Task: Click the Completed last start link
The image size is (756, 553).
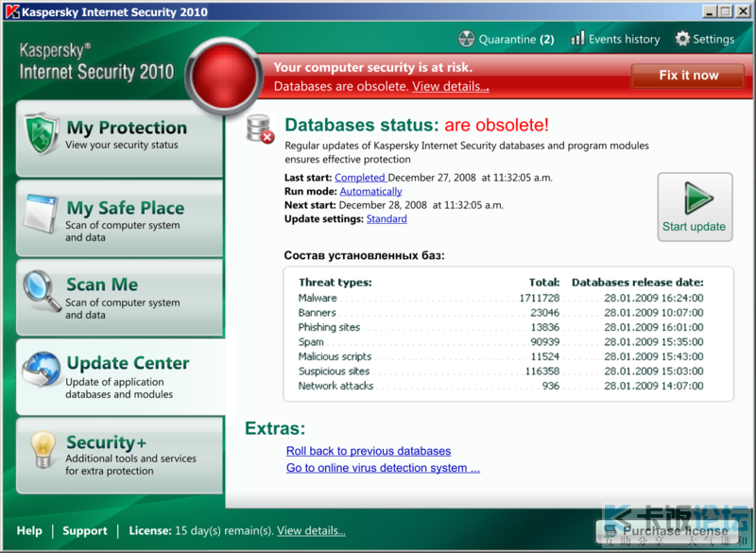Action: pyautogui.click(x=360, y=178)
